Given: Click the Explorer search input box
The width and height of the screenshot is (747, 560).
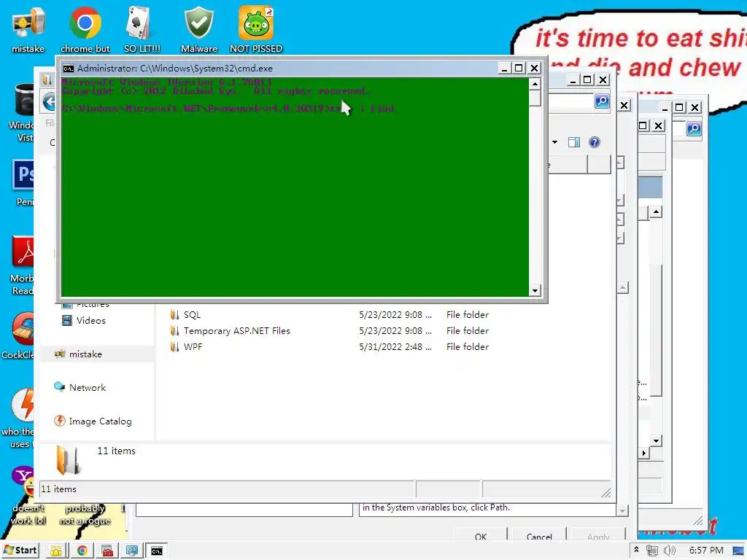Looking at the screenshot, I should [x=570, y=101].
